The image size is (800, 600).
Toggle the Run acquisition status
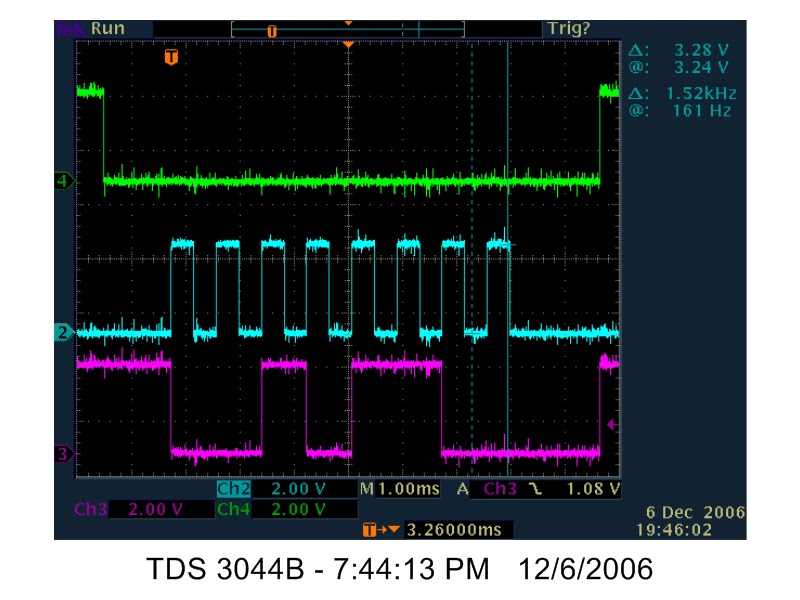click(110, 28)
